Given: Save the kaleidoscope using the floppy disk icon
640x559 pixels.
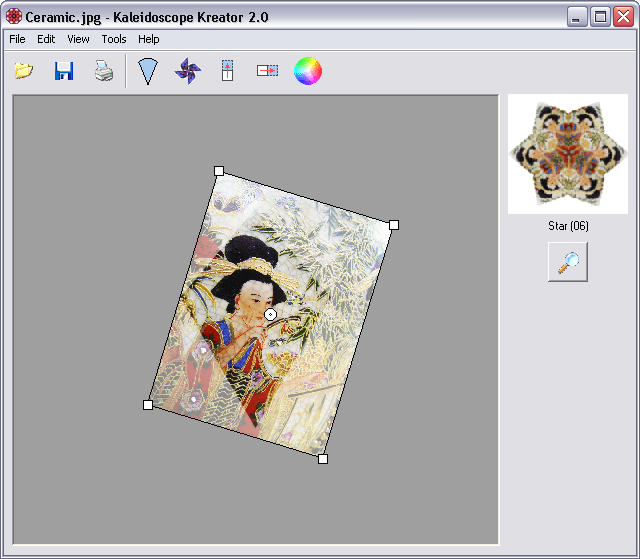Looking at the screenshot, I should tap(64, 71).
